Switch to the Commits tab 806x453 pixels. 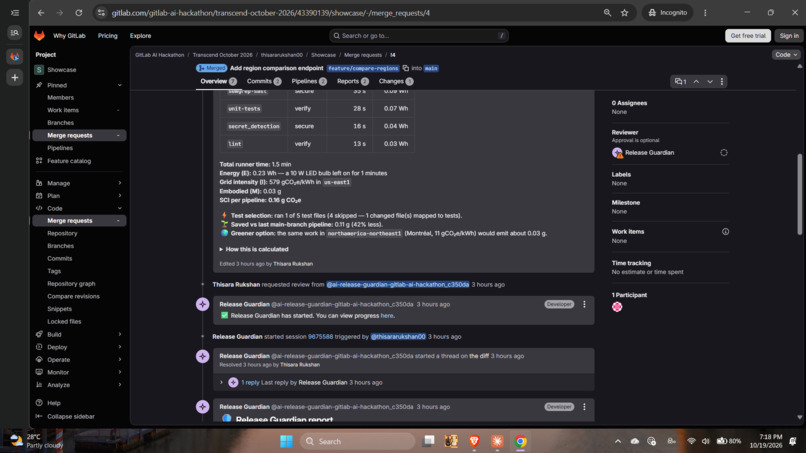click(x=264, y=81)
